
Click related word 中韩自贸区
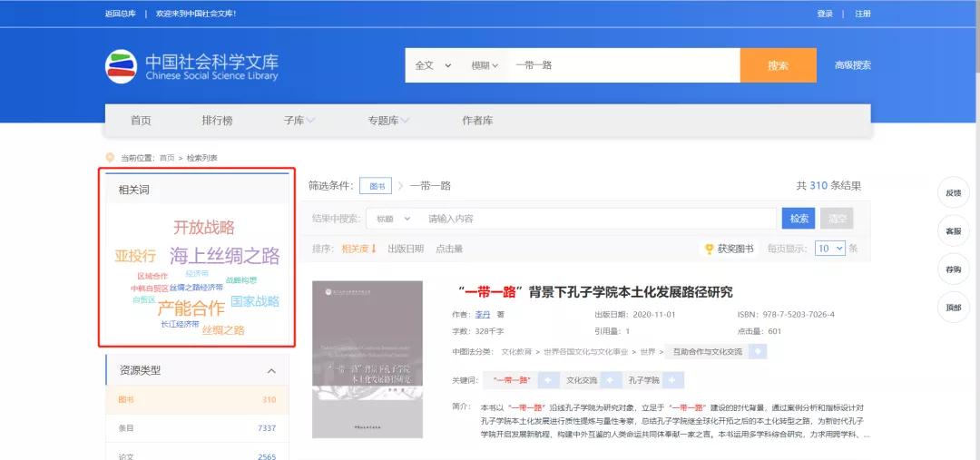(x=150, y=289)
